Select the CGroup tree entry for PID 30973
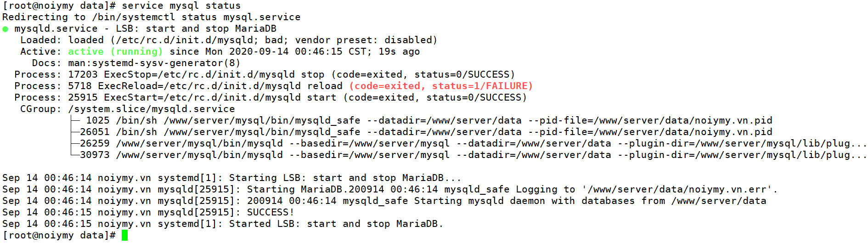Image resolution: width=868 pixels, height=243 pixels. pos(95,155)
